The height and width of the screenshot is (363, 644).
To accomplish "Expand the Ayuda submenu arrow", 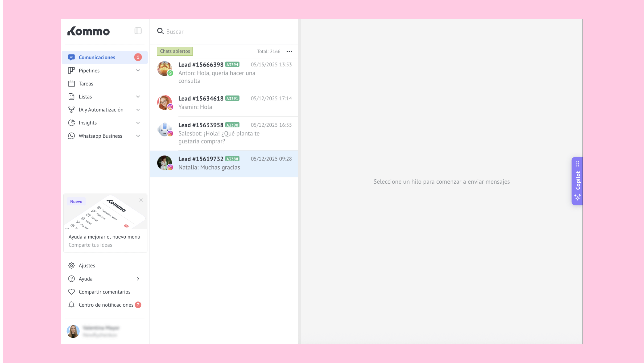I will [x=138, y=279].
